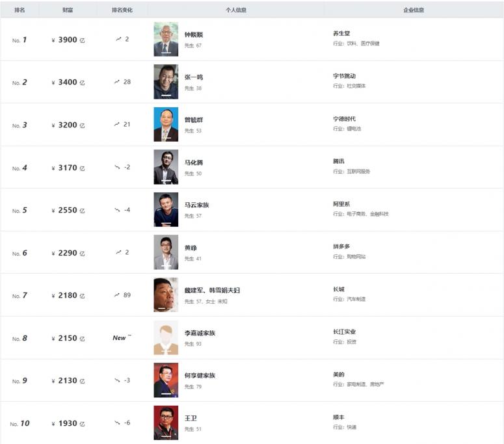Open the 马云家族 name link
Viewport: 504px width, 444px height.
click(196, 205)
